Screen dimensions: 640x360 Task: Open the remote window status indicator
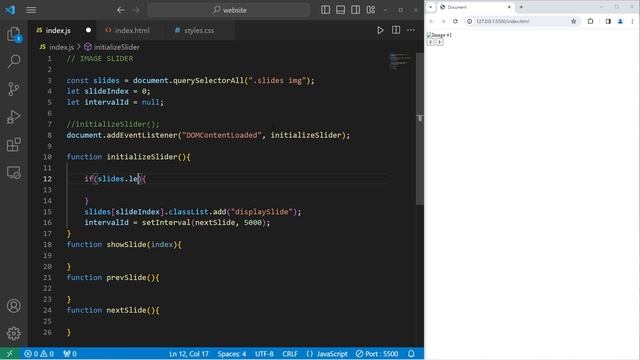[x=10, y=354]
